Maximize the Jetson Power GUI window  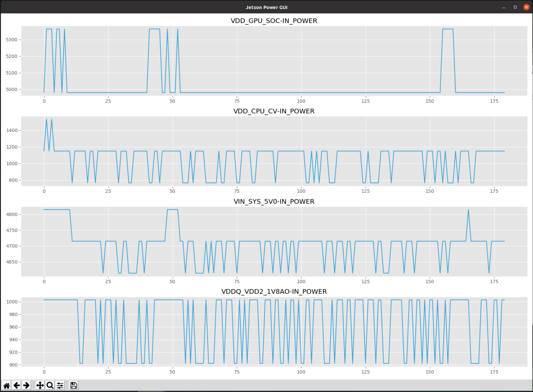tap(515, 7)
